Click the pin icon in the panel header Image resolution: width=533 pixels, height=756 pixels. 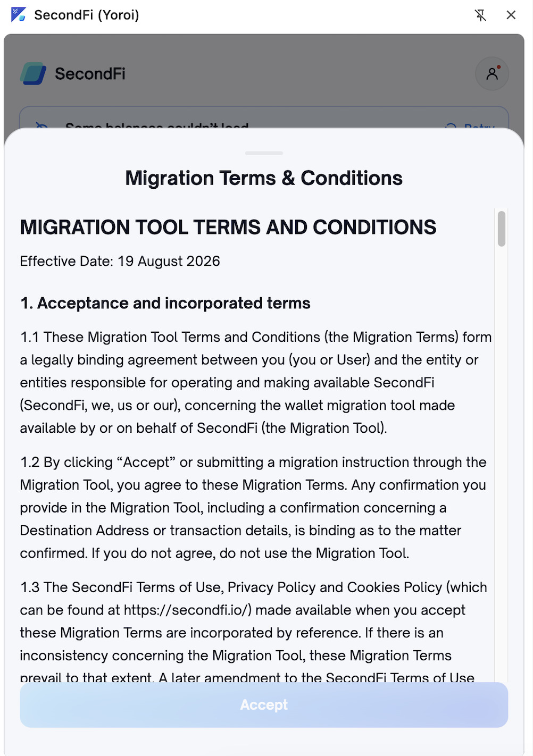(480, 15)
